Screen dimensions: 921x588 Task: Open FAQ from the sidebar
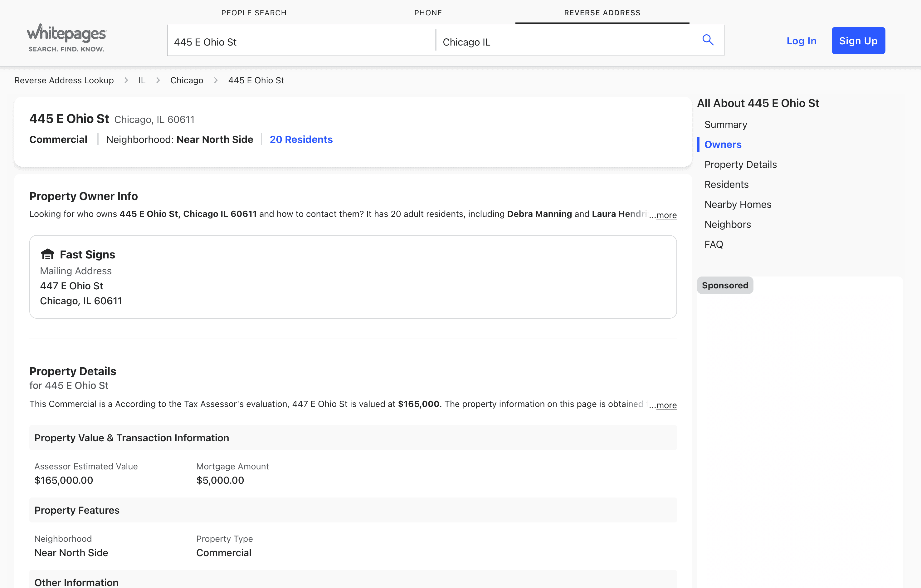pos(713,244)
